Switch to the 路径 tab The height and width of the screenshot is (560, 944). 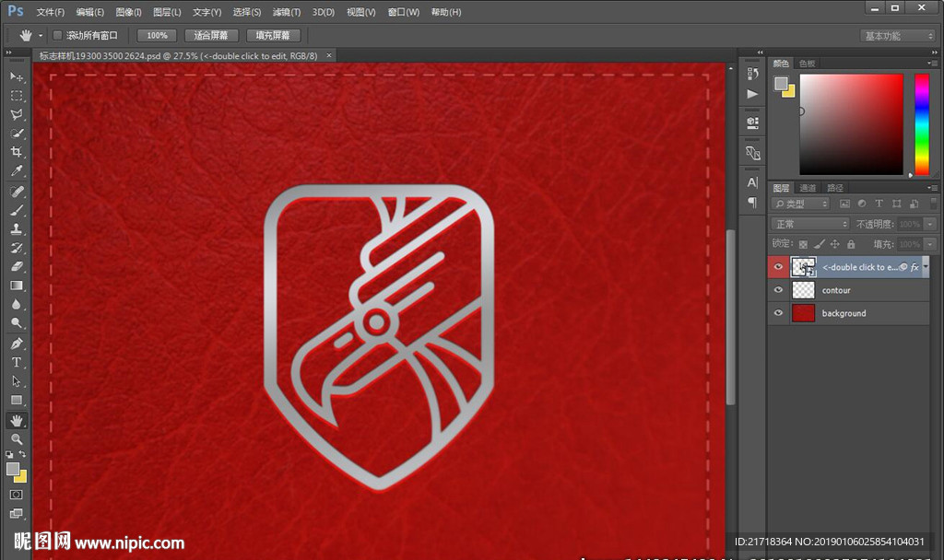tap(835, 188)
